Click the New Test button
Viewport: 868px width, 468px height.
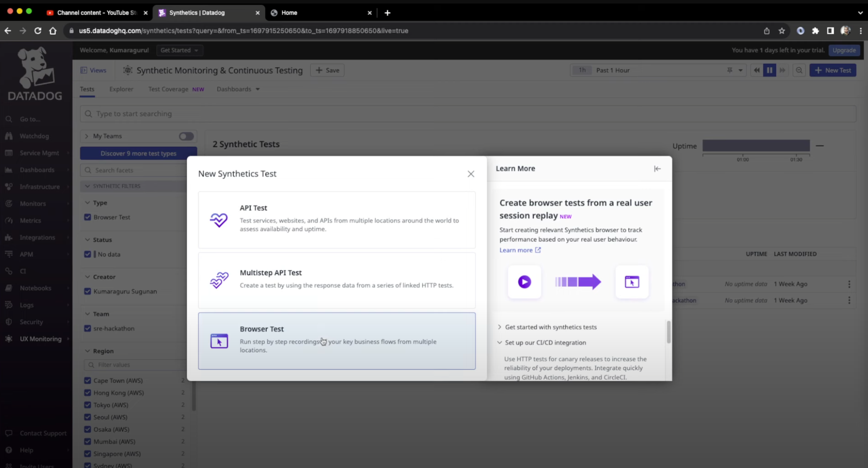click(x=833, y=70)
